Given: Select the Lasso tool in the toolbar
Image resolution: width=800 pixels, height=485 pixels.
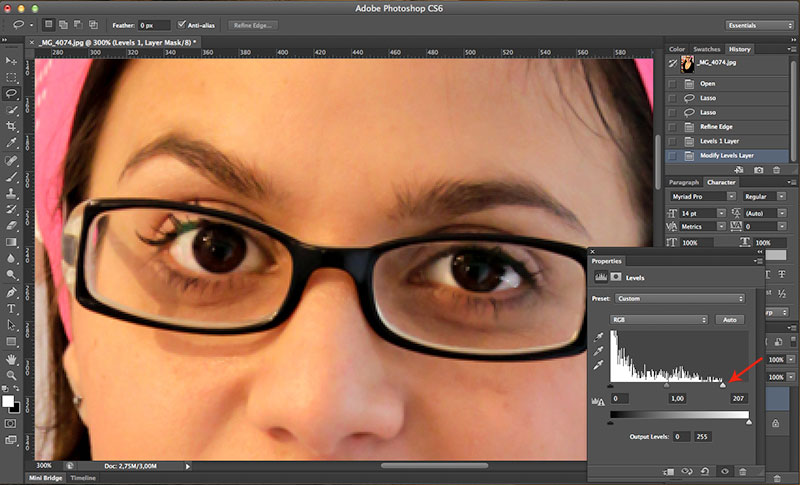Looking at the screenshot, I should pos(11,93).
